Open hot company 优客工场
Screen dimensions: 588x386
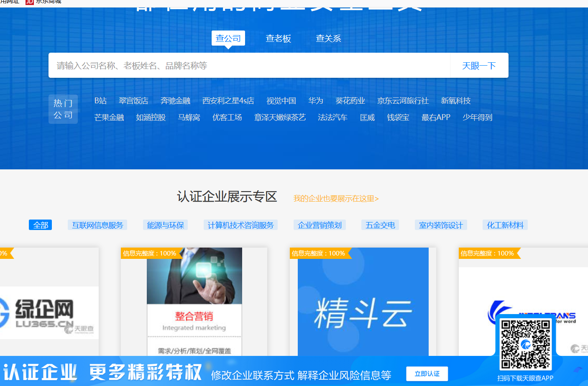[227, 118]
